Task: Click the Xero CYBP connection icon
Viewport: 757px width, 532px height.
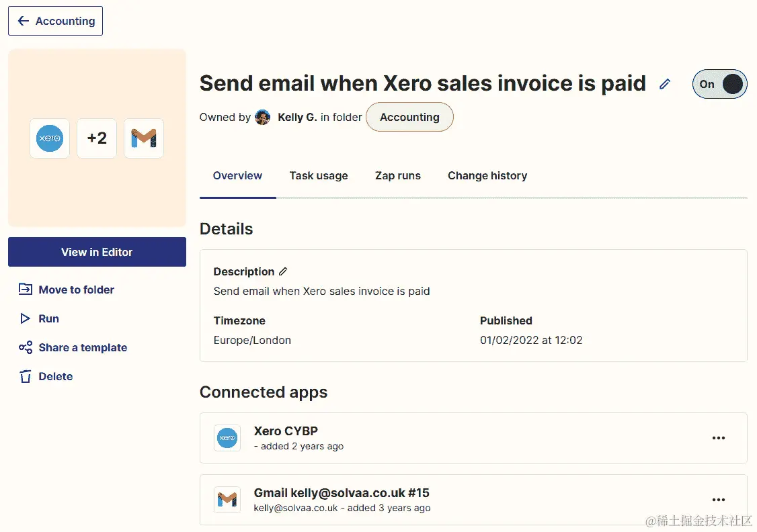Action: (227, 438)
